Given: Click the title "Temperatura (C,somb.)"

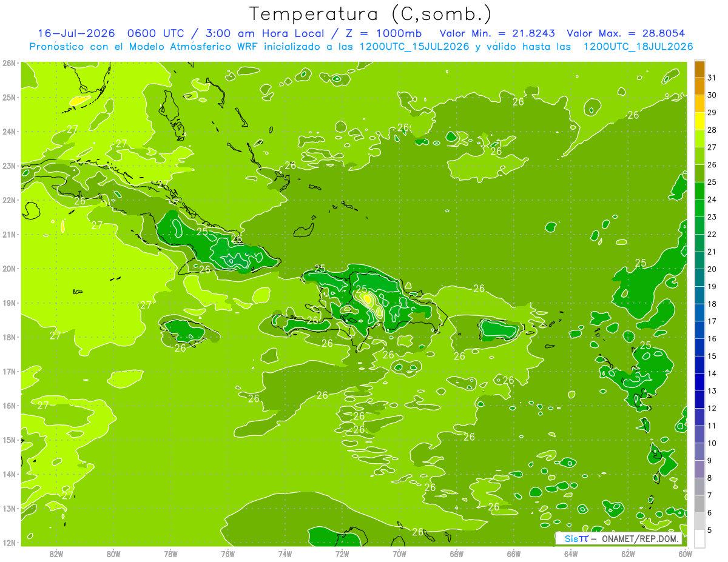Looking at the screenshot, I should (371, 14).
